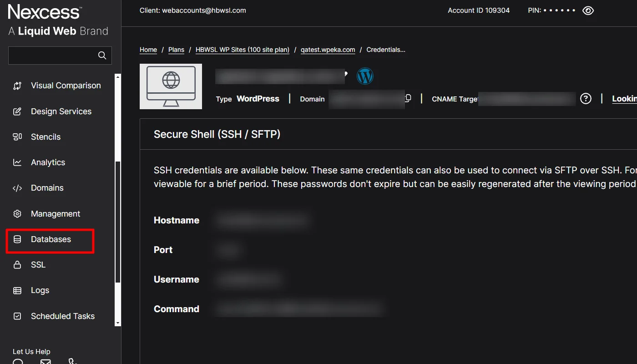
Task: Click qatest.wpeka.com breadcrumb link
Action: point(328,50)
